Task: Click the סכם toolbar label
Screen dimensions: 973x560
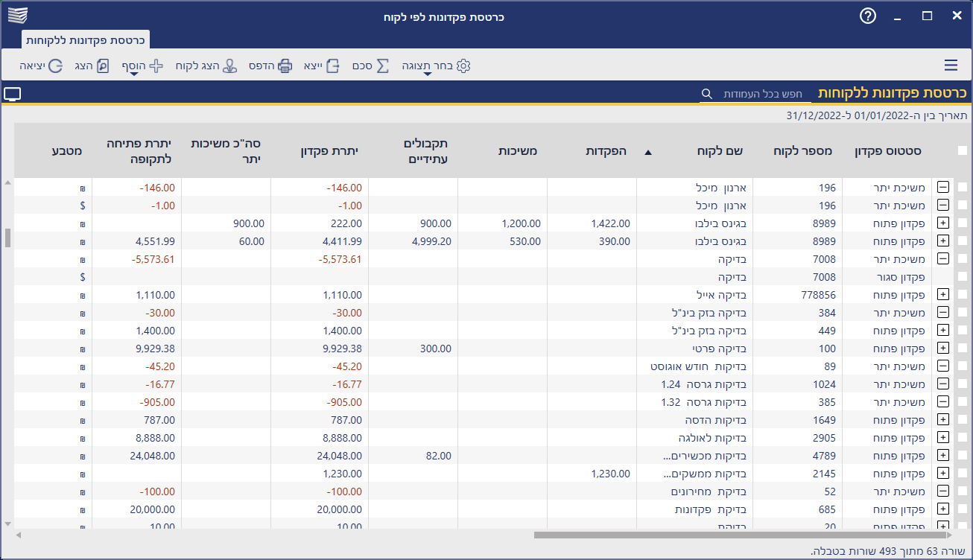Action: click(x=362, y=66)
